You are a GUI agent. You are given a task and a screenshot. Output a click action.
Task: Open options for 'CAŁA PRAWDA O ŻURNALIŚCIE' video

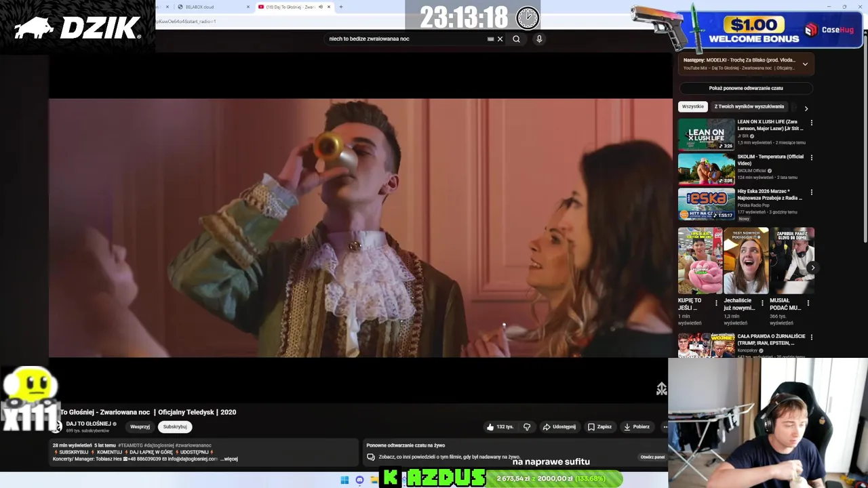pos(811,337)
